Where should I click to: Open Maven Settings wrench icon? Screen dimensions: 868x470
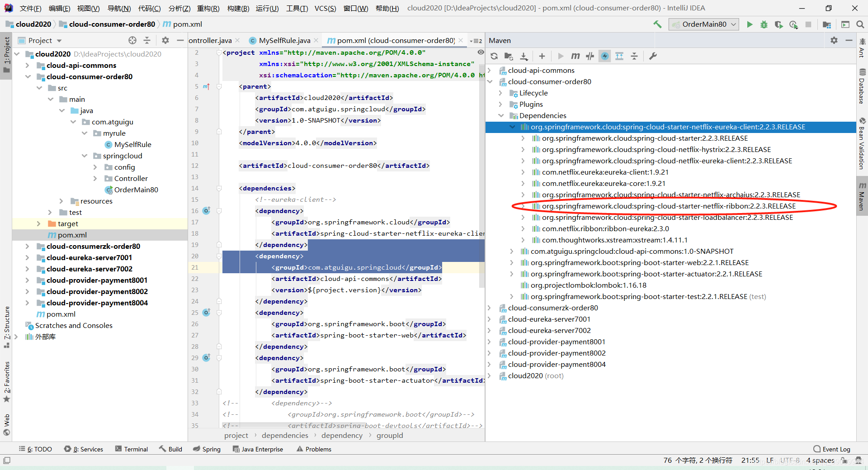click(653, 56)
